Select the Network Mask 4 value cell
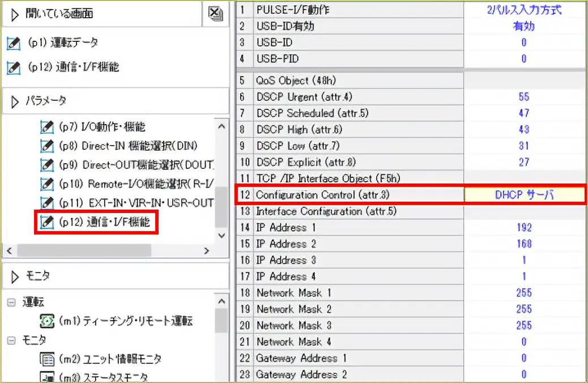Image resolution: width=588 pixels, height=383 pixels. click(524, 342)
